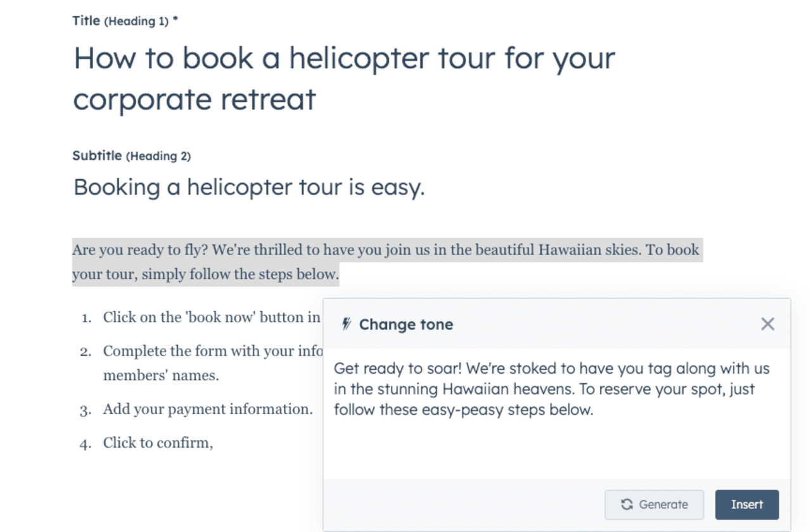811x532 pixels.
Task: Click the 'Complete the form' list item
Action: click(x=213, y=363)
